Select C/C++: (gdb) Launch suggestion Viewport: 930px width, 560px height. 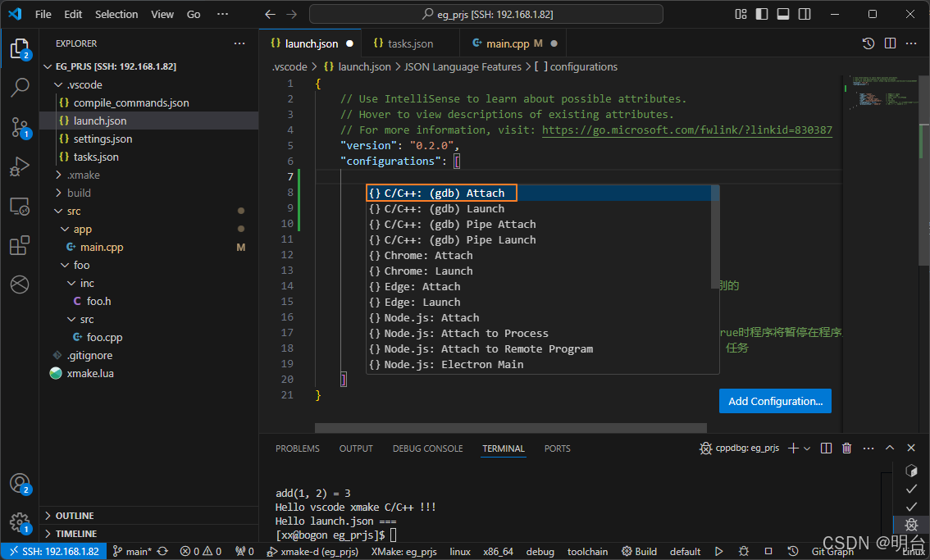pyautogui.click(x=539, y=209)
